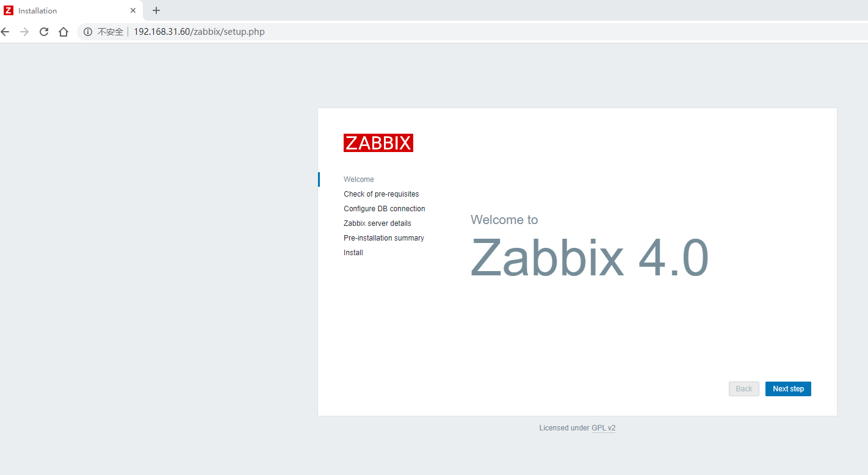
Task: Select the Install step
Action: pyautogui.click(x=353, y=253)
